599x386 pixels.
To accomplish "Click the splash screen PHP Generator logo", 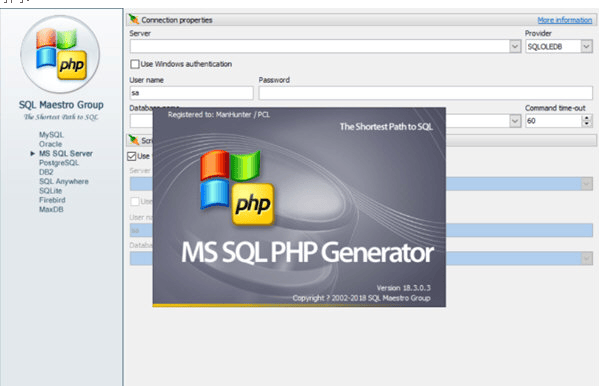I will [237, 188].
